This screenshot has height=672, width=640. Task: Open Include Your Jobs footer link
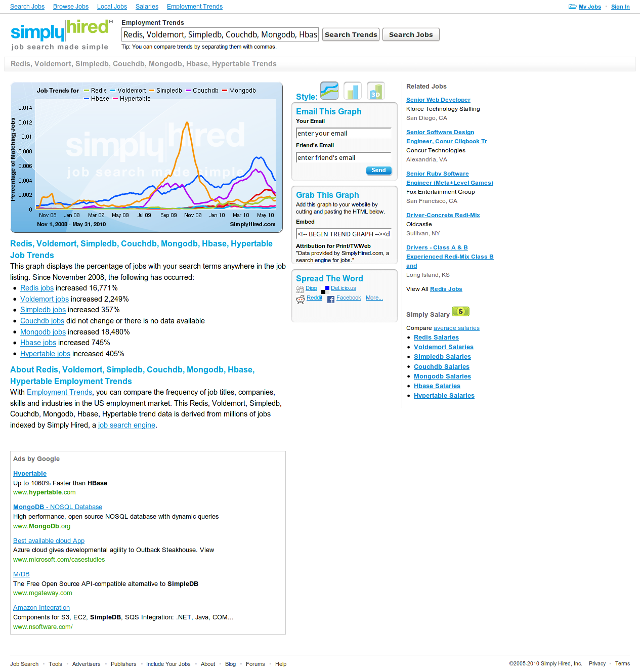tap(168, 664)
